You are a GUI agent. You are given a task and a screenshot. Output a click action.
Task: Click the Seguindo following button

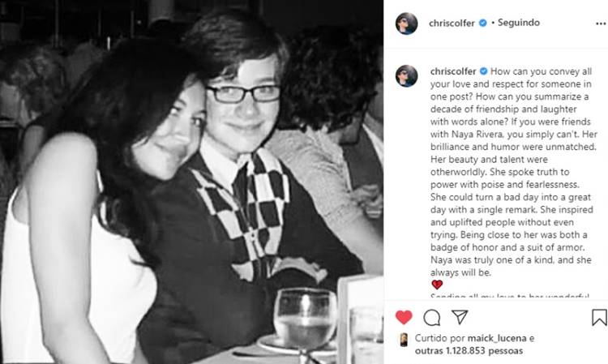(x=519, y=23)
